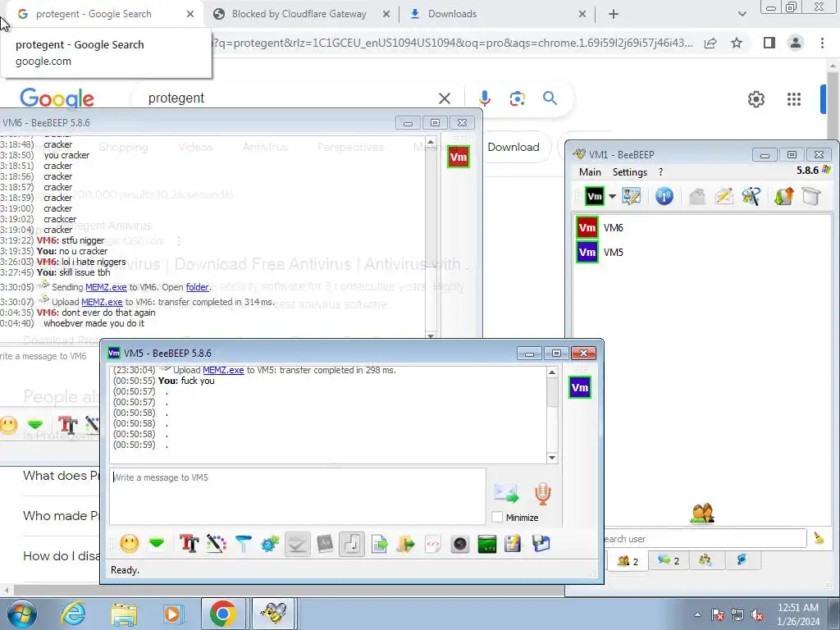
Task: Open emoticons in VM6 chat toolbar
Action: click(8, 426)
